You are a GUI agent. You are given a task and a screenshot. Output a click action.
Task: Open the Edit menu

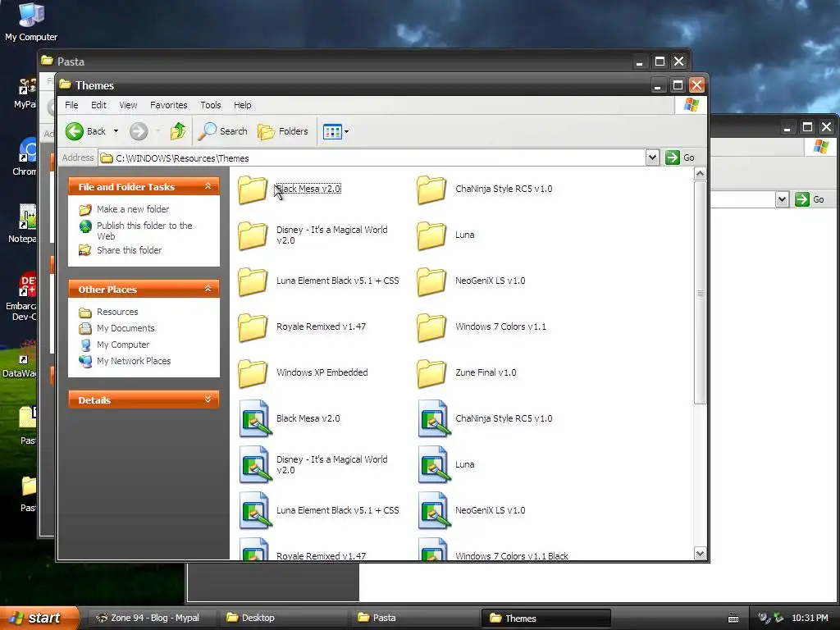pos(98,105)
